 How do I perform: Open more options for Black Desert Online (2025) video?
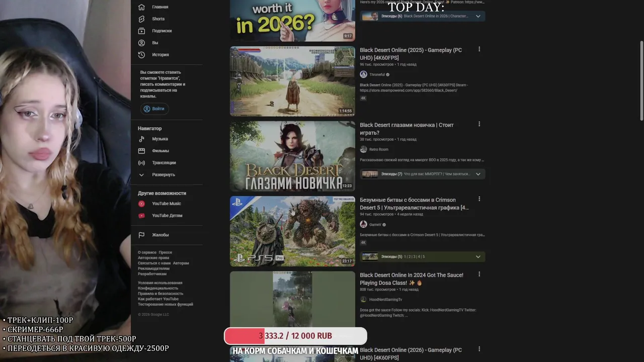(479, 49)
